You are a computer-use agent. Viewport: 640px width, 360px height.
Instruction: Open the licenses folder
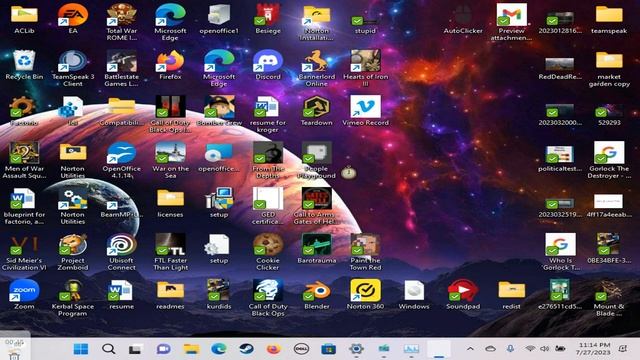(x=170, y=199)
